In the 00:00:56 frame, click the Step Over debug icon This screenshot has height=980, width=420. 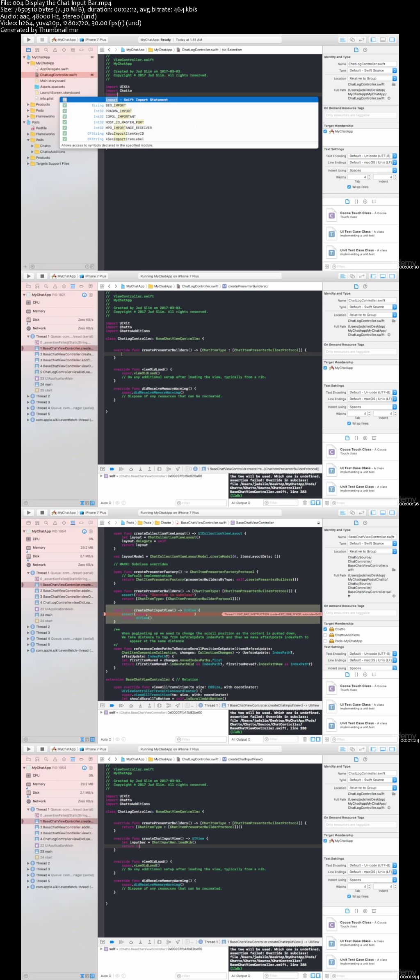pyautogui.click(x=131, y=469)
